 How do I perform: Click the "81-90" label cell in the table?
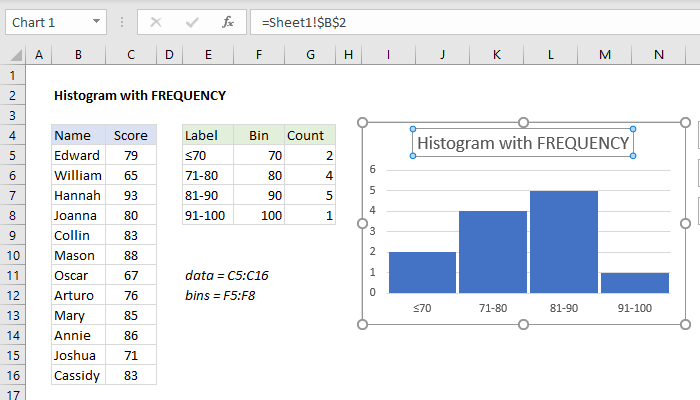click(208, 196)
